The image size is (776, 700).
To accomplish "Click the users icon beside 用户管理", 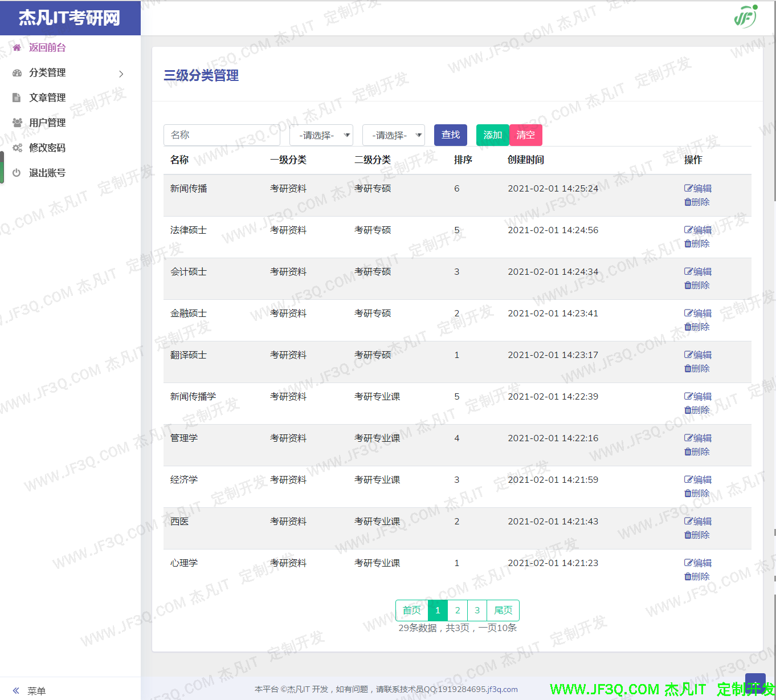I will [x=17, y=123].
